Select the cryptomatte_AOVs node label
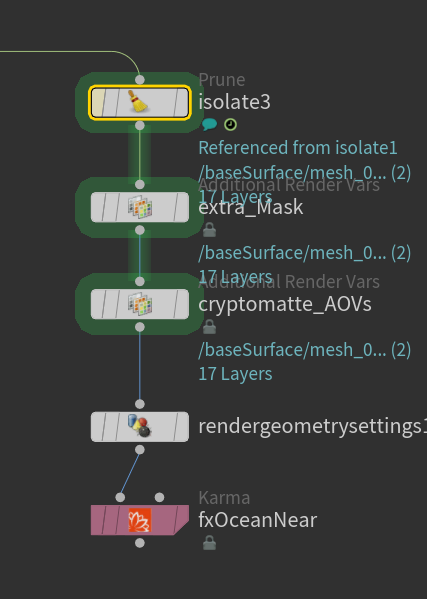427x599 pixels. 285,304
